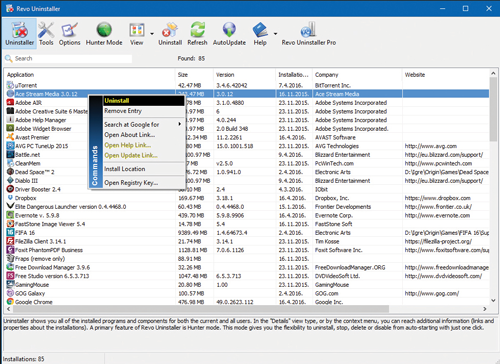Click vertical scrollbar up arrow
Screen dimensions: 500x364
pyautogui.click(x=493, y=73)
